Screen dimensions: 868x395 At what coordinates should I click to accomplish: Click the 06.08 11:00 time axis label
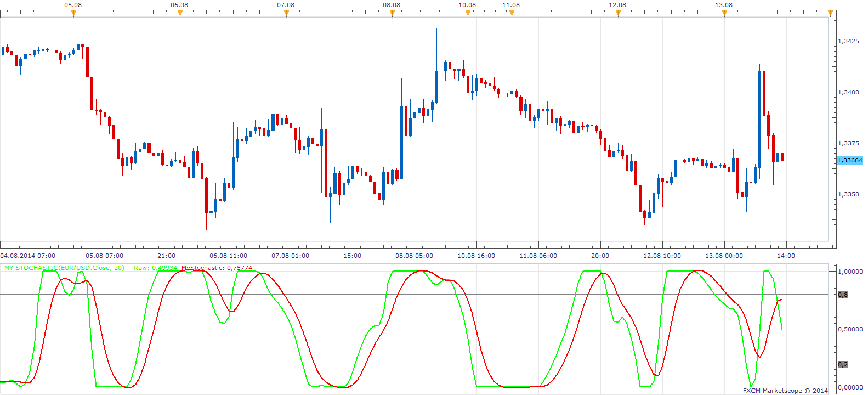tap(229, 256)
